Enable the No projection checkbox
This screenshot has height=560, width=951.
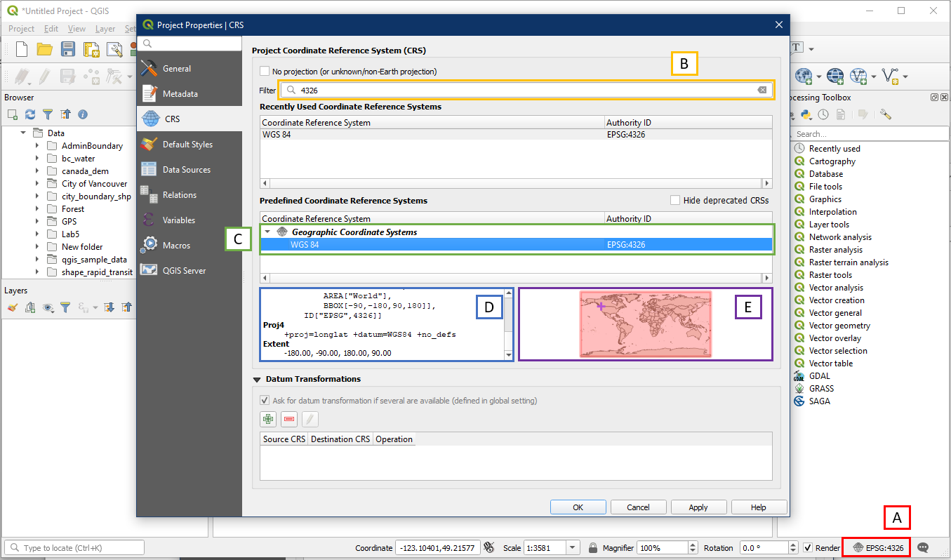[x=265, y=72]
